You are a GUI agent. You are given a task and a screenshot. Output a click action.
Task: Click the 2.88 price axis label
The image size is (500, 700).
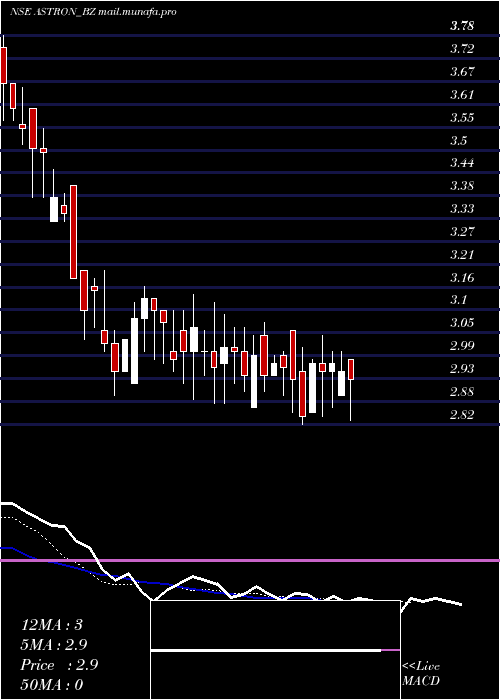tap(462, 392)
